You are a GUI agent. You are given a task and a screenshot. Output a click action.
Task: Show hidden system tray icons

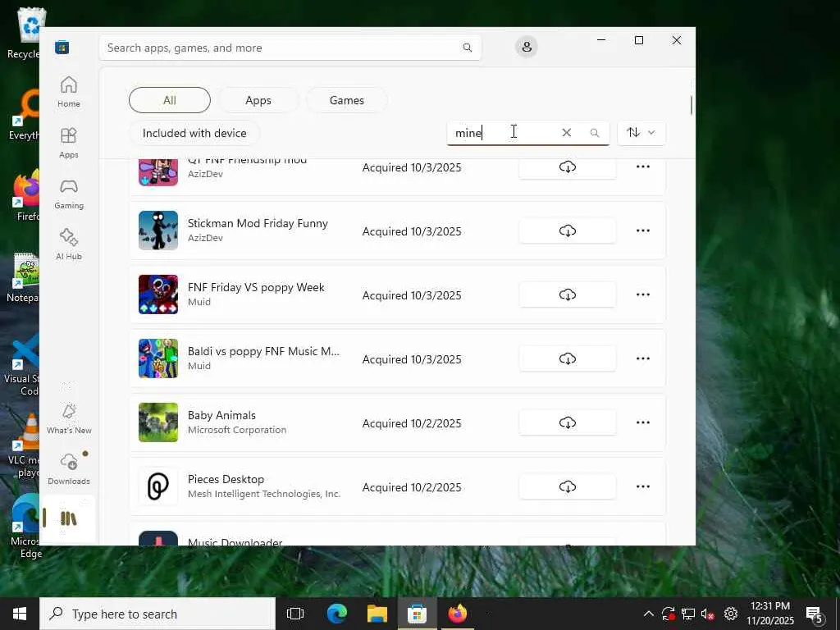coord(648,614)
